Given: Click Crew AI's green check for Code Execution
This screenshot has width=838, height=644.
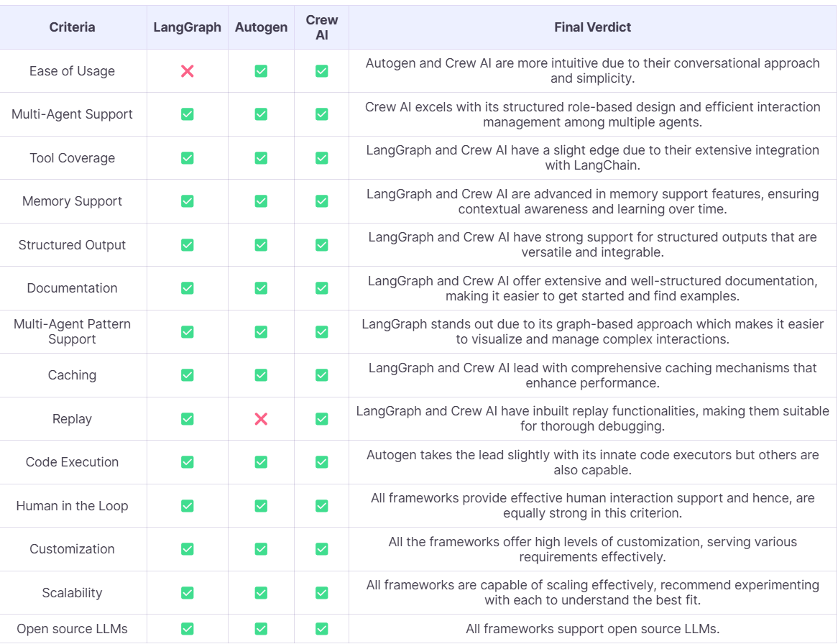Looking at the screenshot, I should point(322,462).
